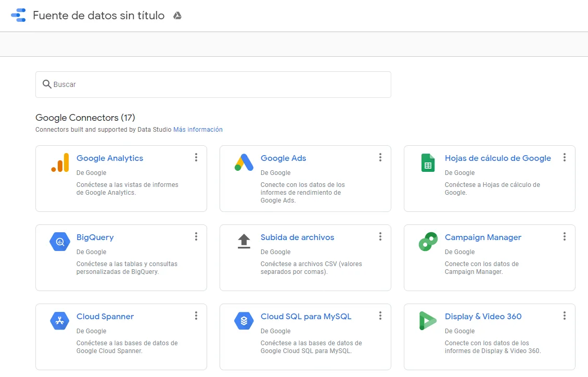The width and height of the screenshot is (588, 377).
Task: Click 'Conéctese a las bases de datos de Google Cloud Spanner' text
Action: tap(127, 347)
